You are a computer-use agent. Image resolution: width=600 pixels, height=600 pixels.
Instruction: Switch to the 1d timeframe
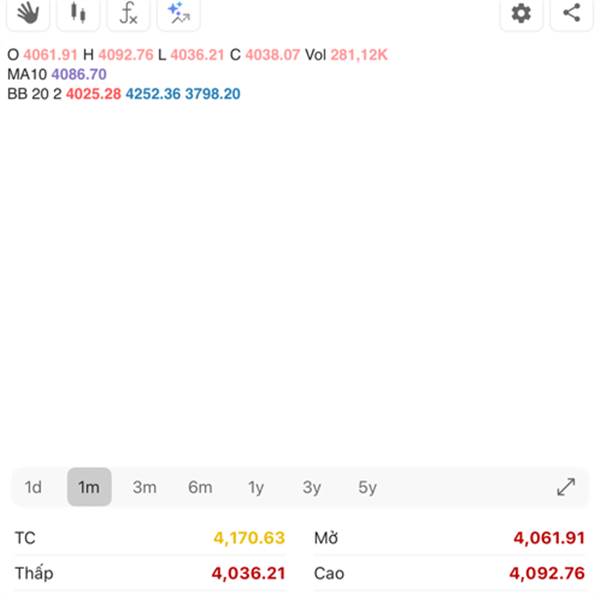tap(33, 487)
